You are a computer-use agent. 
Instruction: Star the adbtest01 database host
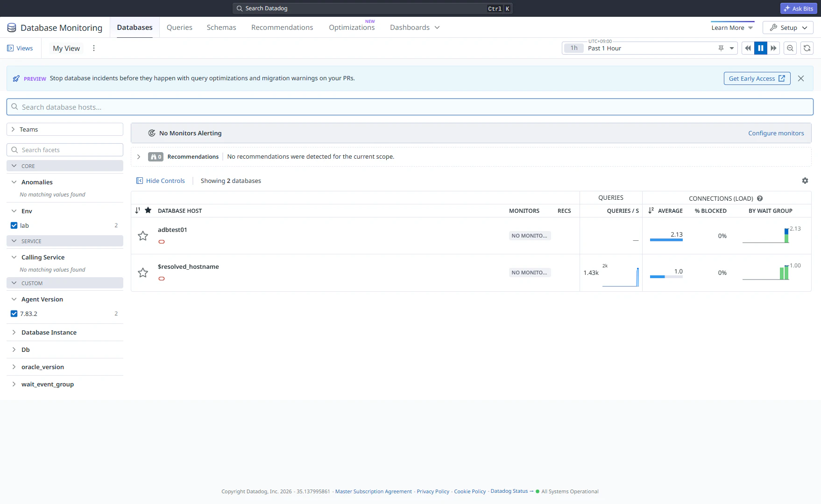143,236
